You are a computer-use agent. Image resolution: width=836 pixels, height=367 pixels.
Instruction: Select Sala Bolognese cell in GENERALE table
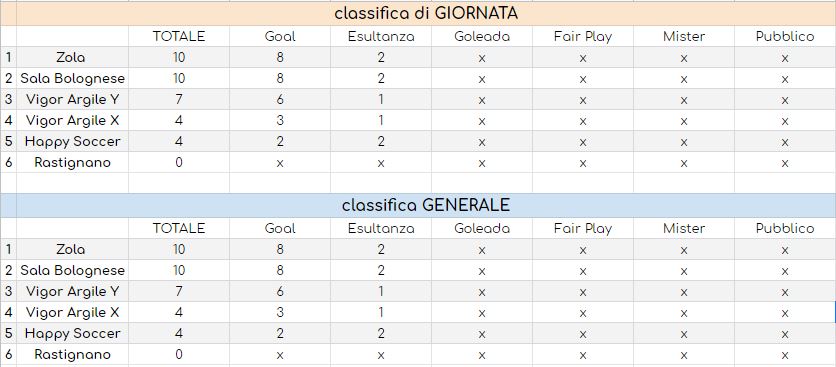point(72,270)
